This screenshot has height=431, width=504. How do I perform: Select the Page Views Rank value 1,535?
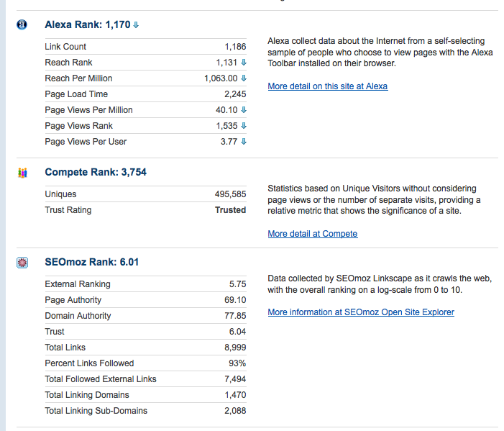(x=226, y=126)
